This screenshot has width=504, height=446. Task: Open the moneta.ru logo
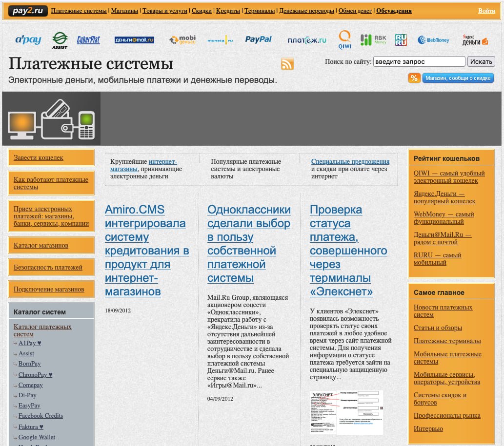pyautogui.click(x=220, y=40)
